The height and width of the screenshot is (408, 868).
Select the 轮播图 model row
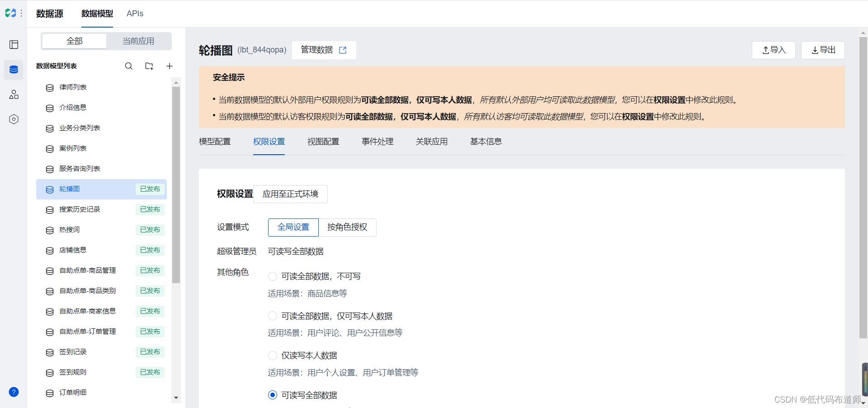tap(101, 189)
